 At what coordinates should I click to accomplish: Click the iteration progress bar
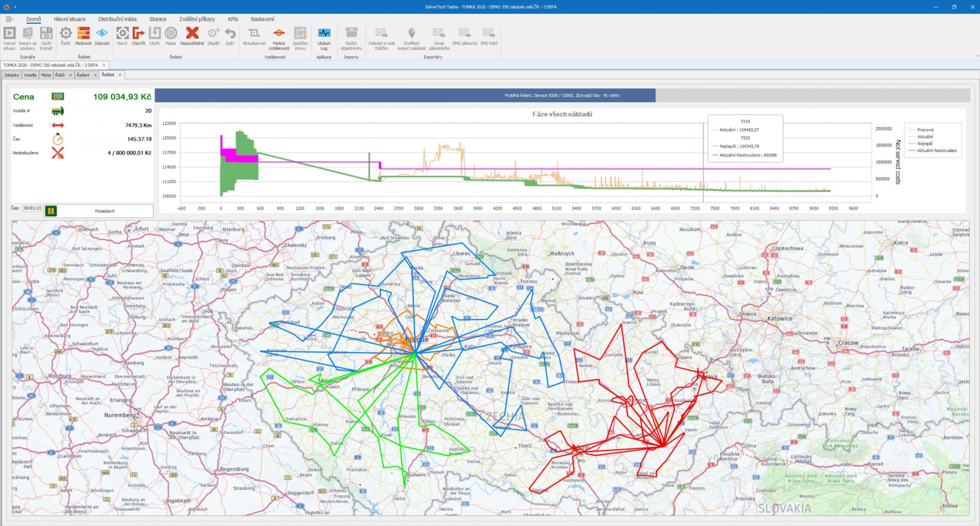coord(562,95)
